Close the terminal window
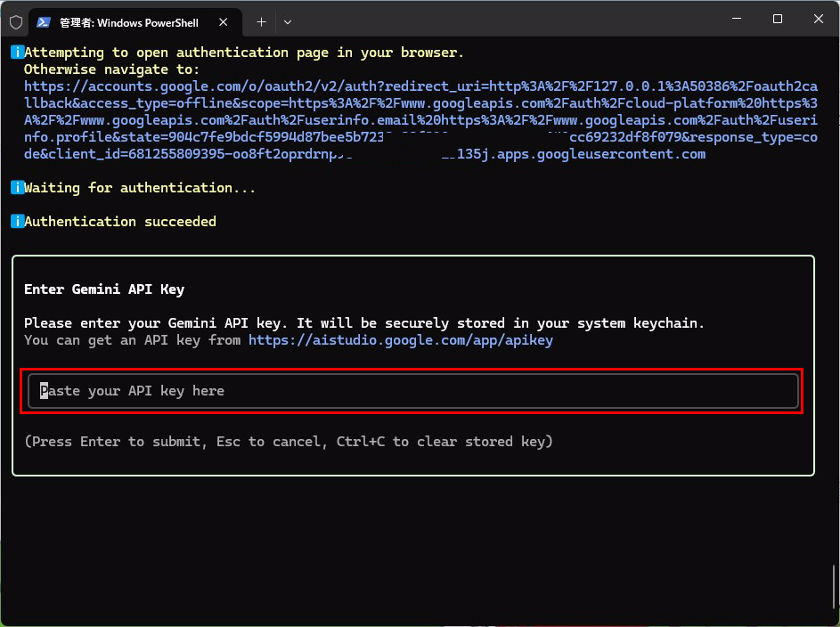 click(x=818, y=19)
